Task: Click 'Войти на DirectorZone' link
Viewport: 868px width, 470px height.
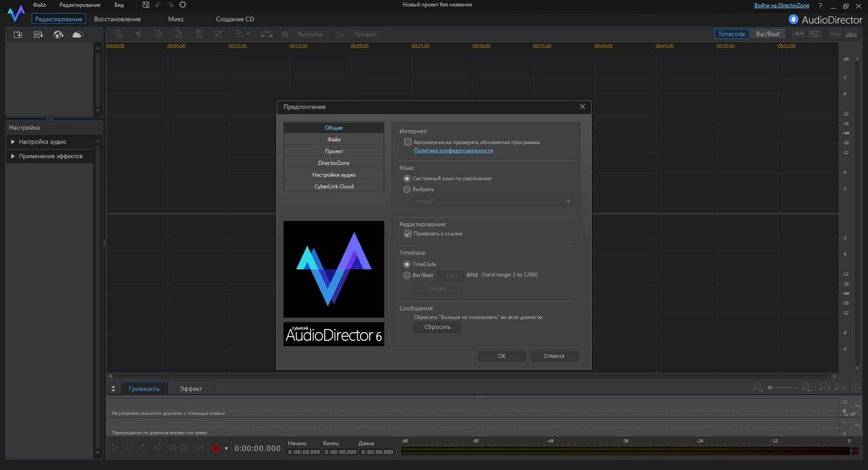Action: 782,5
